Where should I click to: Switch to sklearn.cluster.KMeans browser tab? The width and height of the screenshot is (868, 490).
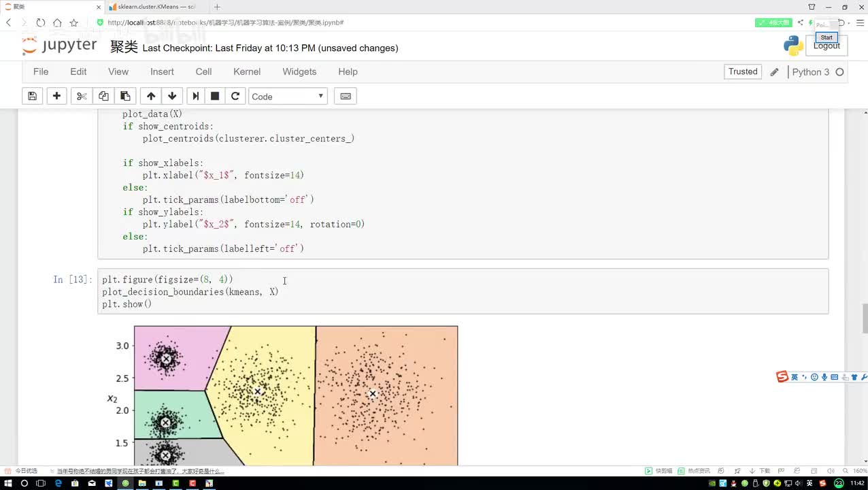click(155, 7)
